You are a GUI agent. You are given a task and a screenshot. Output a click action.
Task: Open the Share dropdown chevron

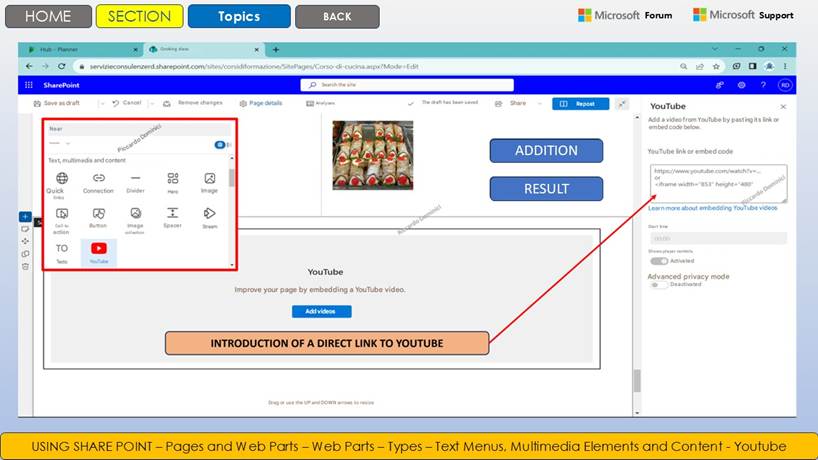click(x=539, y=104)
